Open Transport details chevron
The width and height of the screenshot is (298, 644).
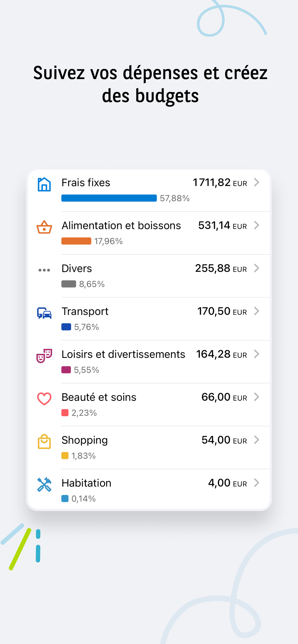(x=256, y=311)
